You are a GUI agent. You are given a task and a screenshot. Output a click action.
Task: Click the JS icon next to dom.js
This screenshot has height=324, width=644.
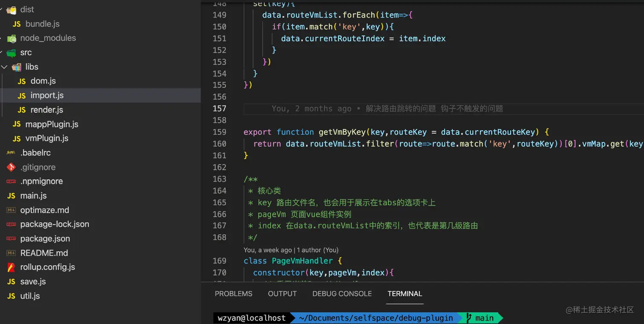(22, 81)
